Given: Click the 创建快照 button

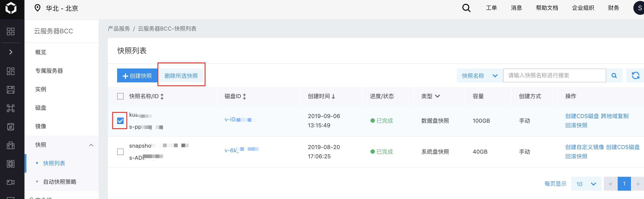Looking at the screenshot, I should pyautogui.click(x=137, y=75).
